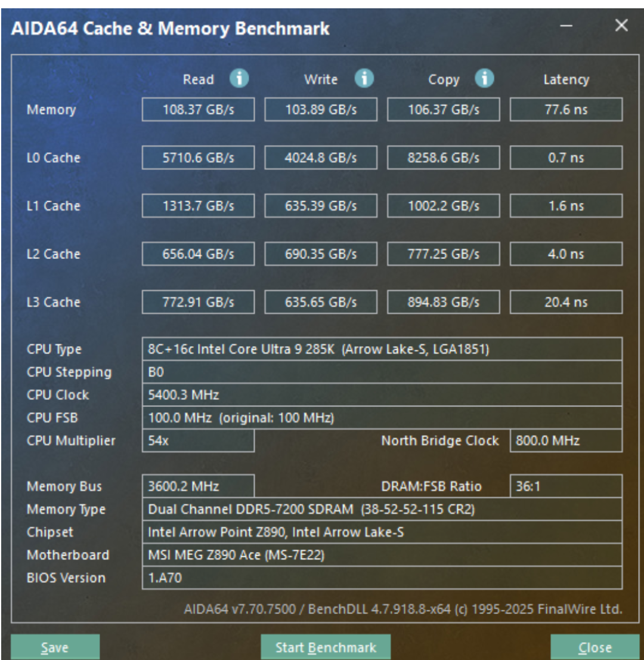Save the benchmark results
This screenshot has height=660, width=644.
[x=55, y=647]
